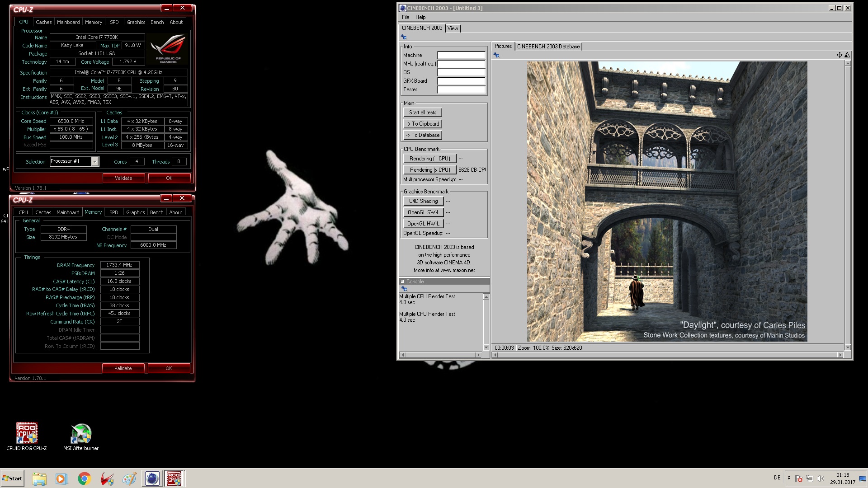Run Rendering (1 CPU) benchmark

click(x=429, y=159)
